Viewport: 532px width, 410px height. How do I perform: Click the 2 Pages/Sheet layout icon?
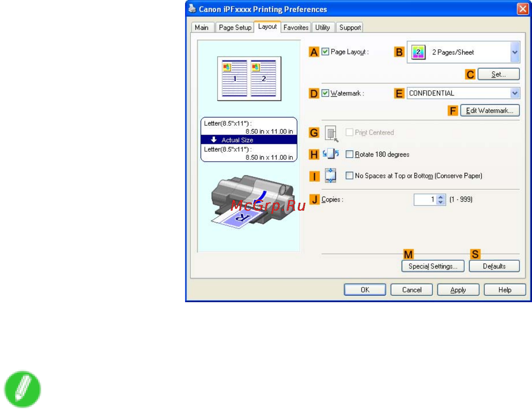(x=418, y=52)
